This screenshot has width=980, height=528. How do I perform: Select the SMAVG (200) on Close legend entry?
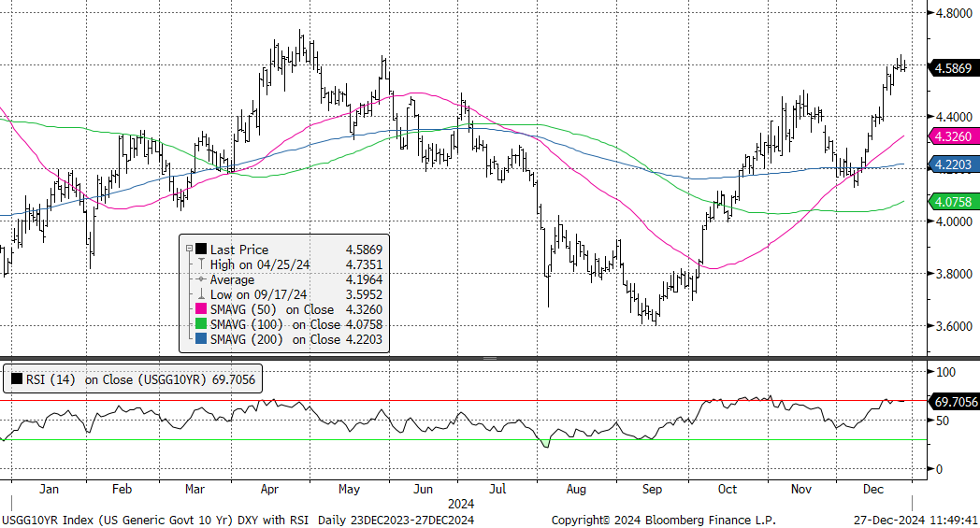[275, 339]
